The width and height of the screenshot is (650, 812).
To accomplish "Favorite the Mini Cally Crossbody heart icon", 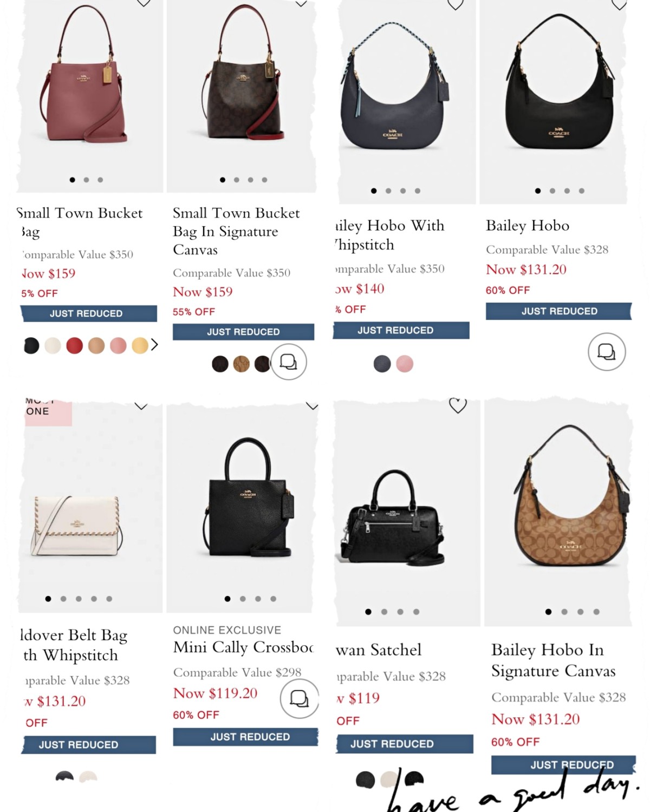I will 312,405.
